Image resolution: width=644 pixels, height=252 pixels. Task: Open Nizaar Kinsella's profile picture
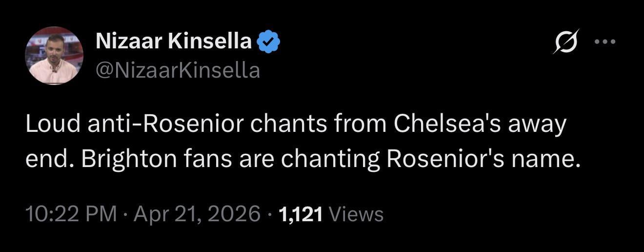[54, 56]
